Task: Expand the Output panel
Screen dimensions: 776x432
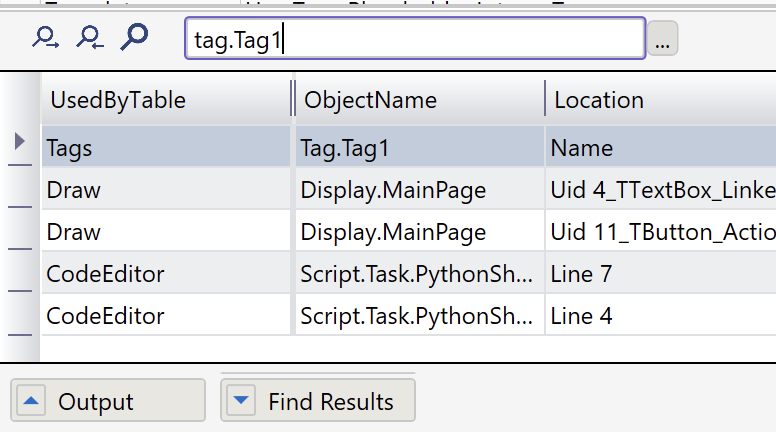Action: (x=108, y=402)
